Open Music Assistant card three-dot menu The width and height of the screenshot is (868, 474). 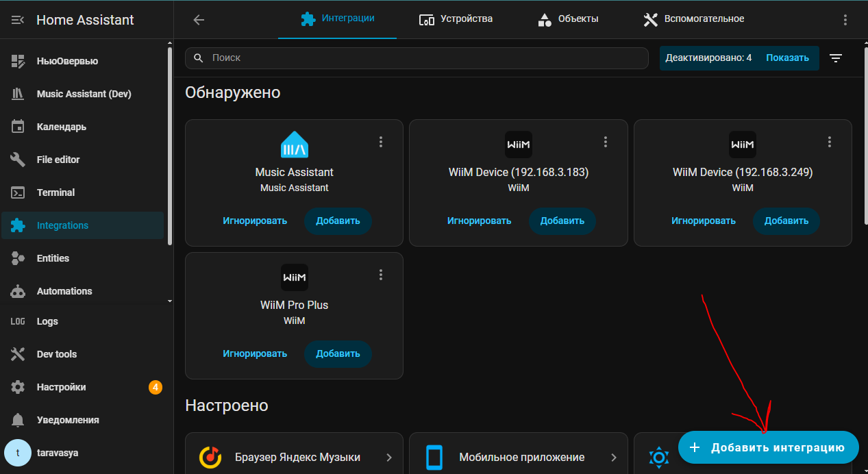coord(381,142)
